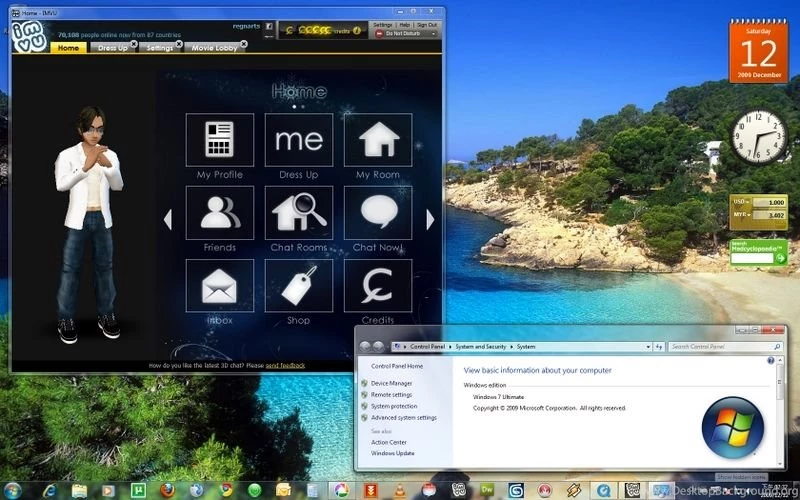This screenshot has height=500, width=800.
Task: Click the IMVU logo in the window corner
Action: 29,37
